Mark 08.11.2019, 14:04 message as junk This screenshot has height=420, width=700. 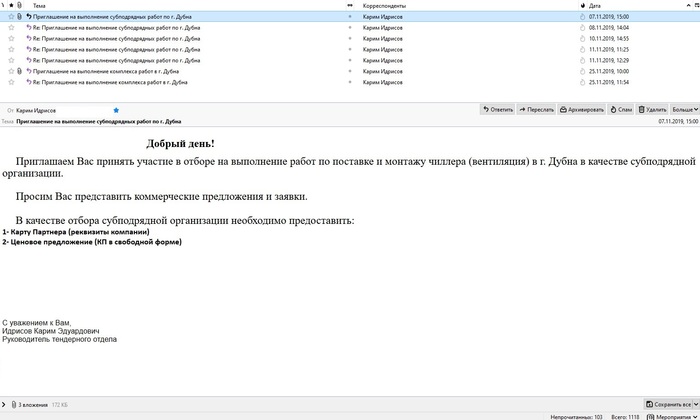pyautogui.click(x=582, y=27)
